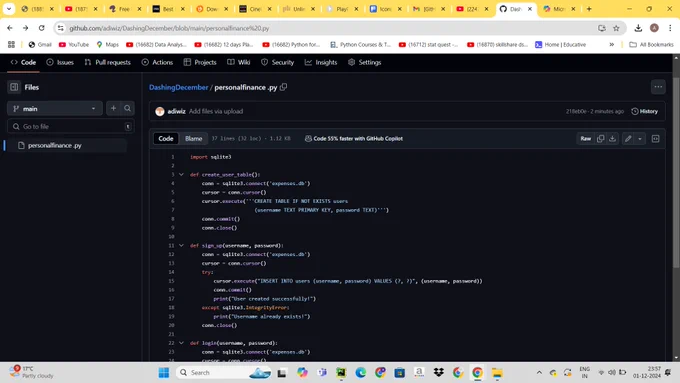
Task: Open the Code repository tab
Action: tap(23, 62)
